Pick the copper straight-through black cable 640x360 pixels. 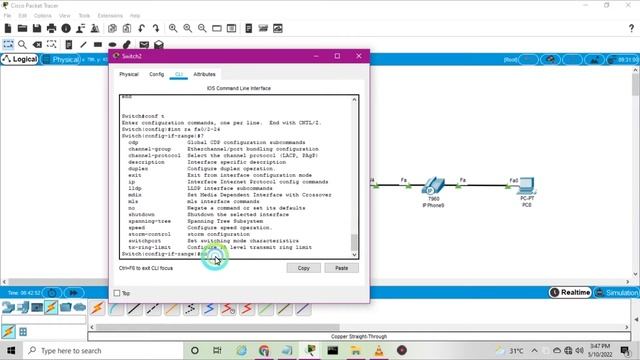(135, 309)
